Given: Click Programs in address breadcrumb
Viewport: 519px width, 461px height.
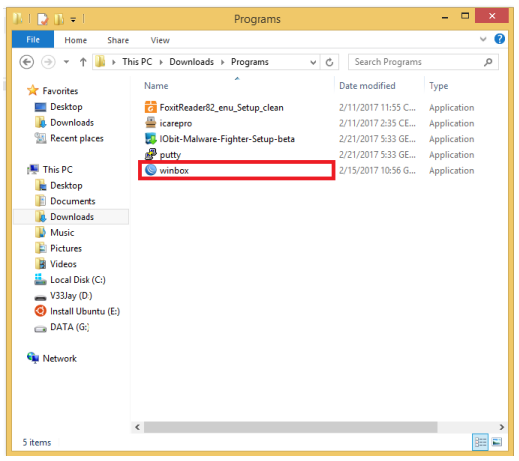Looking at the screenshot, I should pyautogui.click(x=250, y=62).
